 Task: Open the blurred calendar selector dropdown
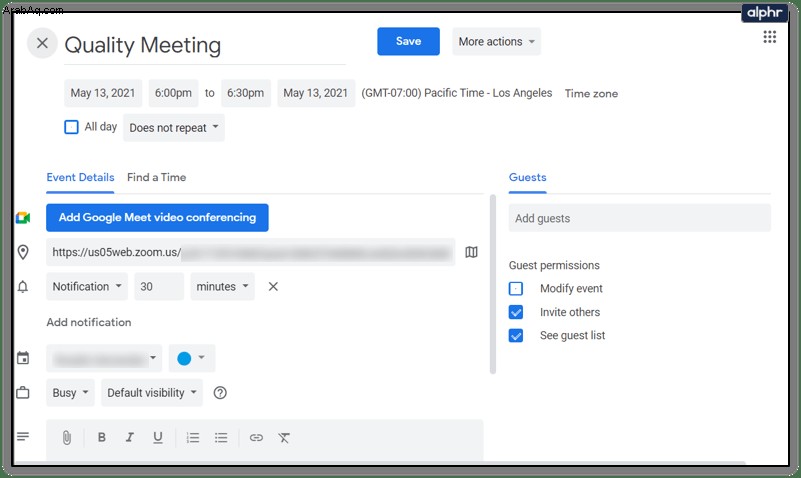[104, 358]
